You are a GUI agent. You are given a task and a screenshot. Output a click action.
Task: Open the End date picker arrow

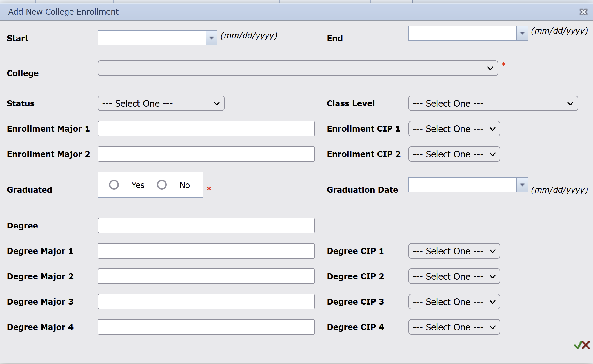(x=522, y=33)
